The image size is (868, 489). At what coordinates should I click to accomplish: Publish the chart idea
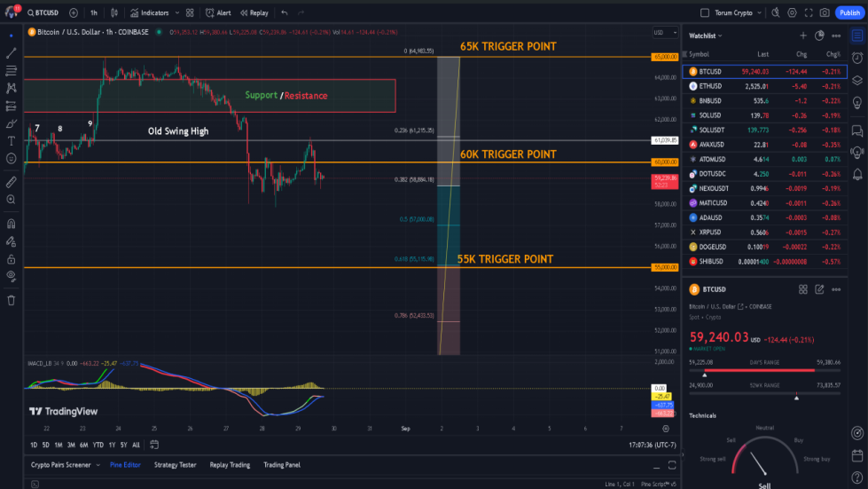[849, 12]
